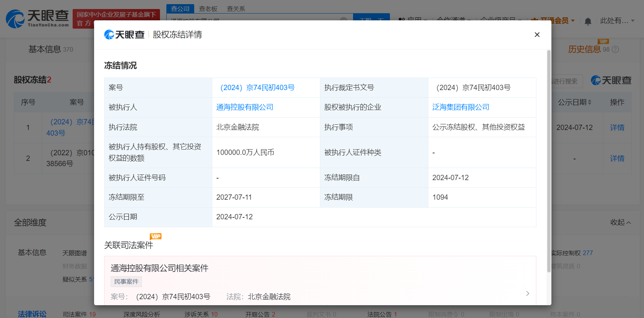The image size is (644, 318).
Task: Click the 股权冻结2 section title
Action: [x=32, y=79]
